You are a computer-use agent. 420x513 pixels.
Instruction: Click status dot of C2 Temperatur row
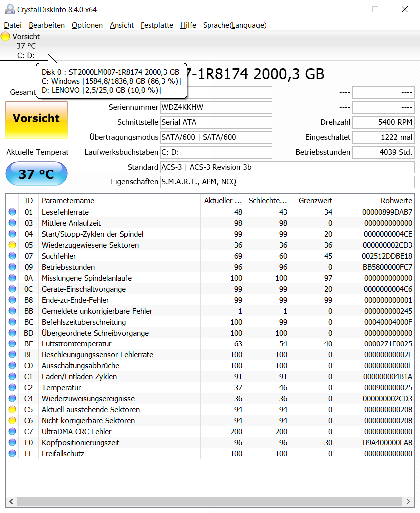[12, 387]
